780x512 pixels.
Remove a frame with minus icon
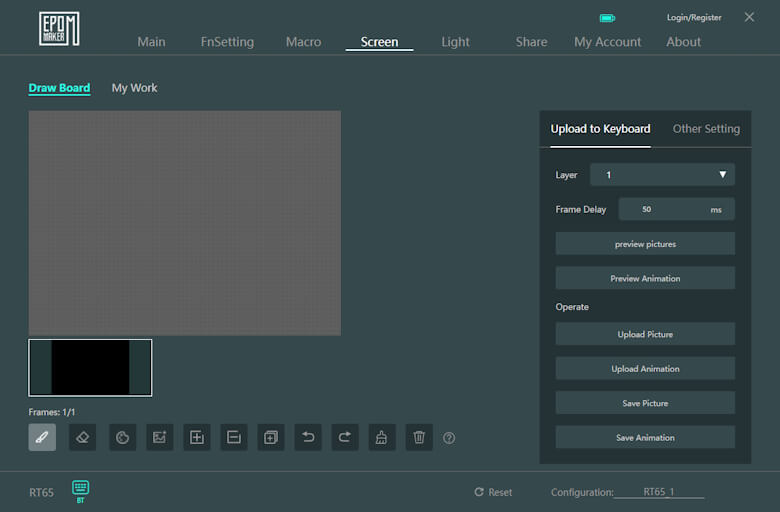[x=233, y=437]
